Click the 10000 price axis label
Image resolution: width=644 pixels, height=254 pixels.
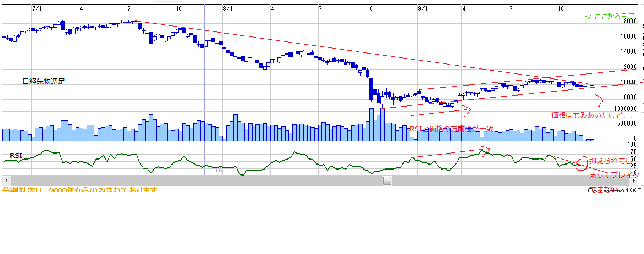point(629,82)
